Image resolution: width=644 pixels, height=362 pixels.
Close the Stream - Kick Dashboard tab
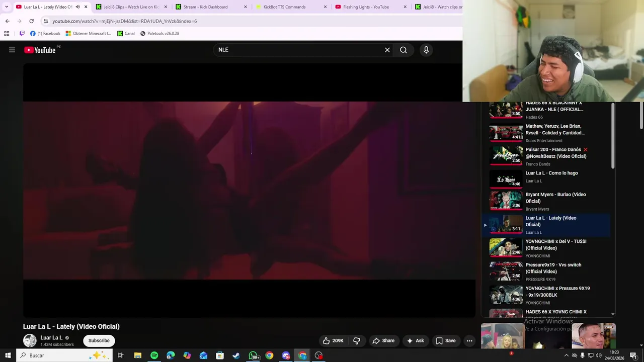click(x=246, y=7)
